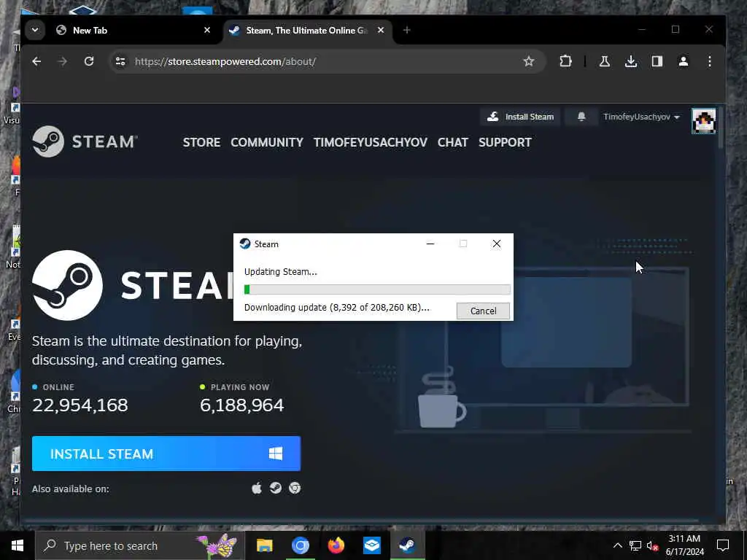Image resolution: width=747 pixels, height=560 pixels.
Task: Open the muted volume tray icon
Action: [x=652, y=545]
